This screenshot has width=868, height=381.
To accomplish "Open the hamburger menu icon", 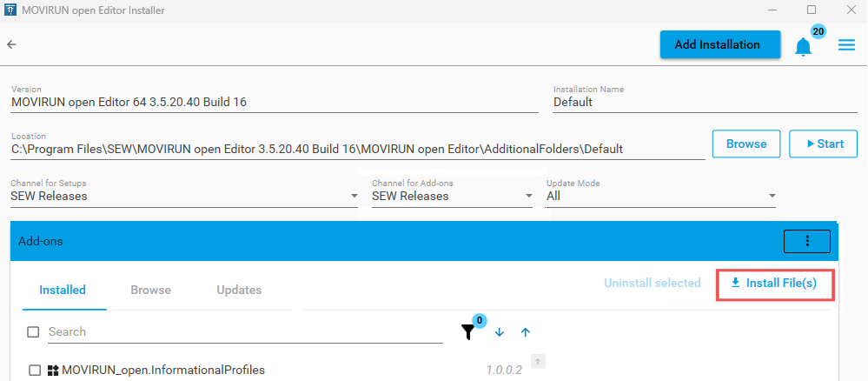I will pyautogui.click(x=846, y=45).
